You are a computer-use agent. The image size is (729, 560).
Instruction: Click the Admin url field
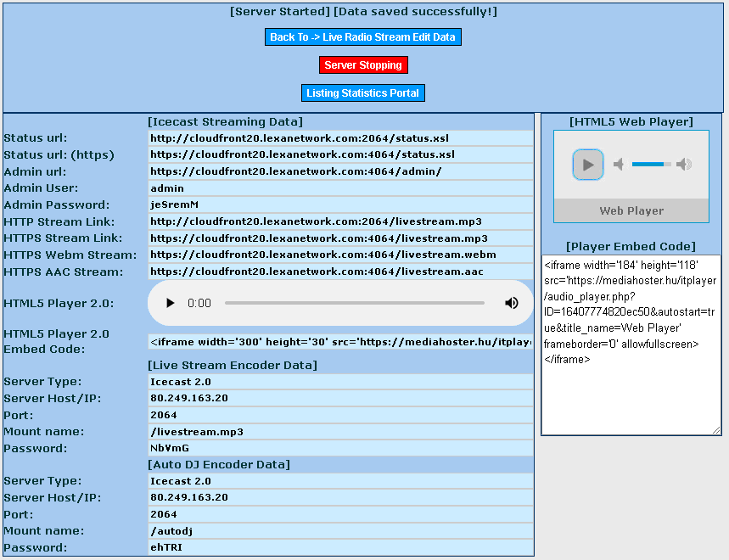pyautogui.click(x=340, y=171)
